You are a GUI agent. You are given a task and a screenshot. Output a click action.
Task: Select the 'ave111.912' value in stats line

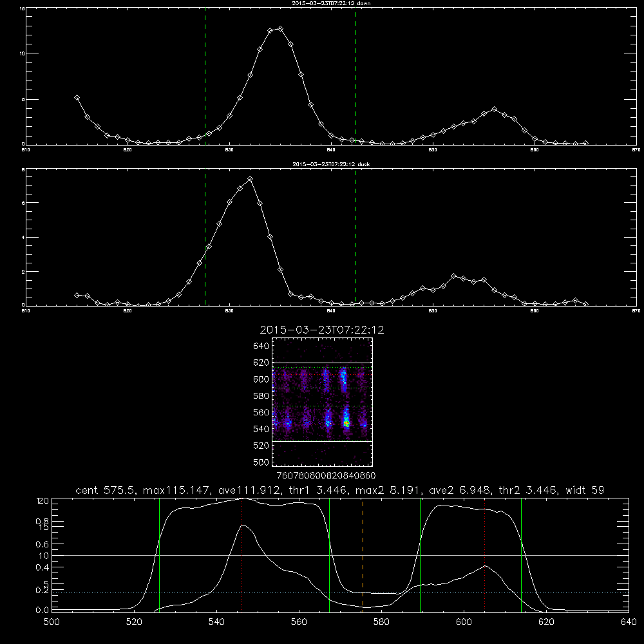pyautogui.click(x=249, y=490)
